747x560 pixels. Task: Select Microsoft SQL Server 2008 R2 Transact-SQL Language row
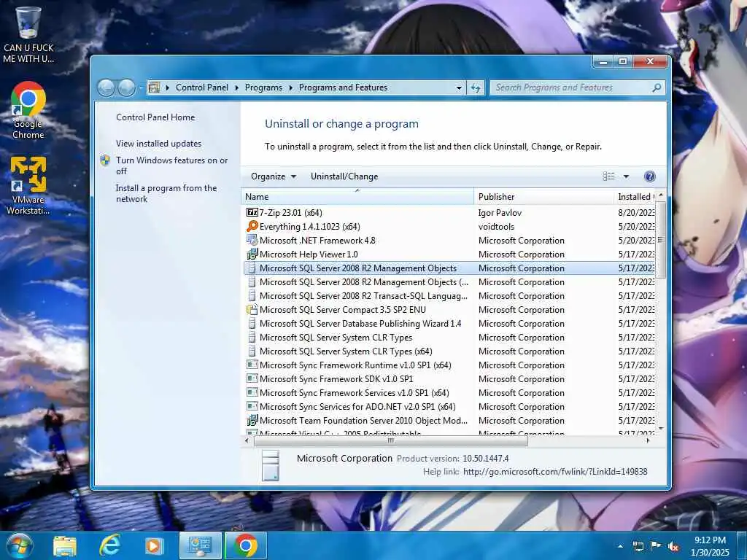click(449, 296)
